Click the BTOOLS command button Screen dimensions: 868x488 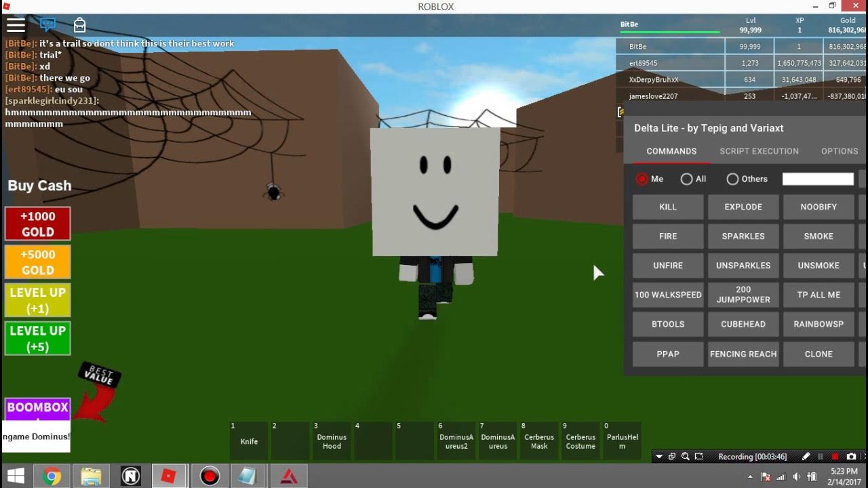click(668, 324)
